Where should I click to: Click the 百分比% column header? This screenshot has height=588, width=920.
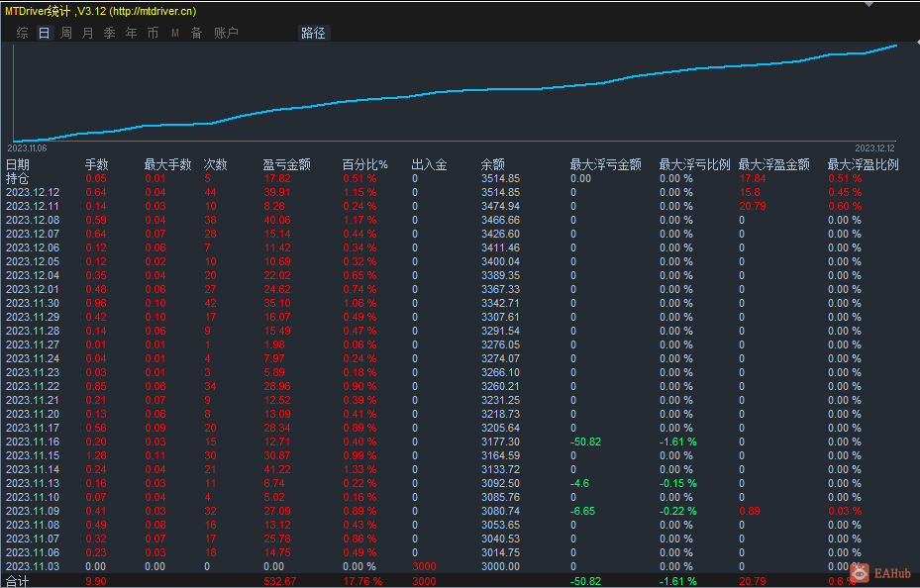(x=365, y=164)
